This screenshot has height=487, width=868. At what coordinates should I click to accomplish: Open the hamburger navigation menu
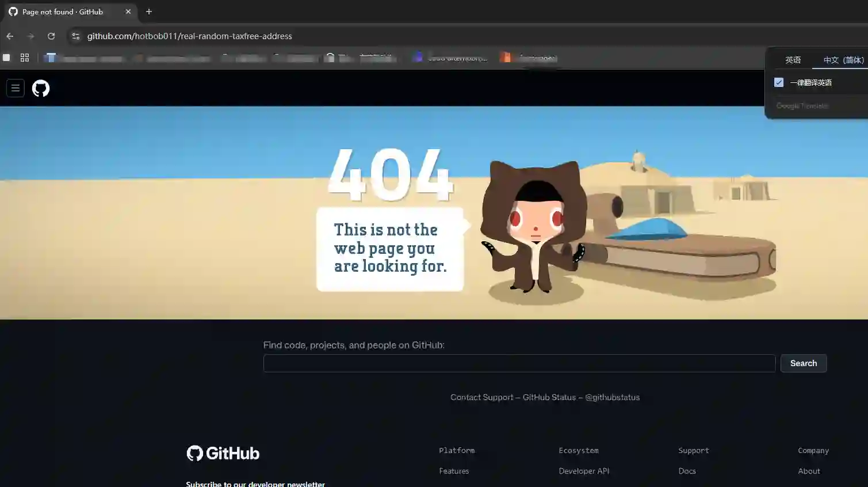tap(15, 87)
